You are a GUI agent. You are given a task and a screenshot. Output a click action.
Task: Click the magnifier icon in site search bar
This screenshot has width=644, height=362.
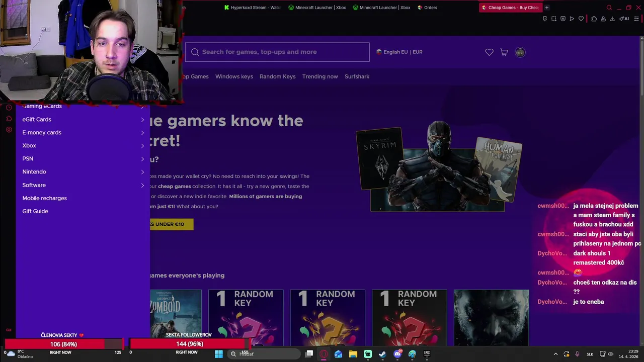195,52
